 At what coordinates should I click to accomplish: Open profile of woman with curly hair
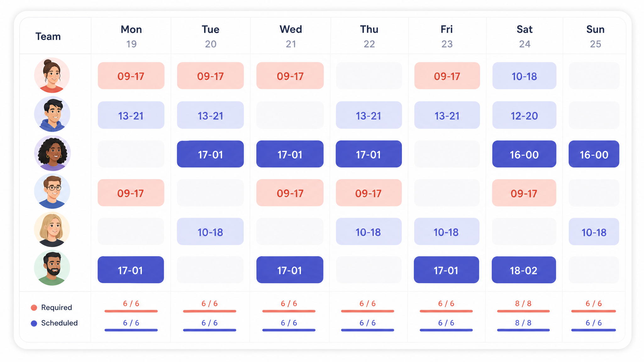coord(52,153)
